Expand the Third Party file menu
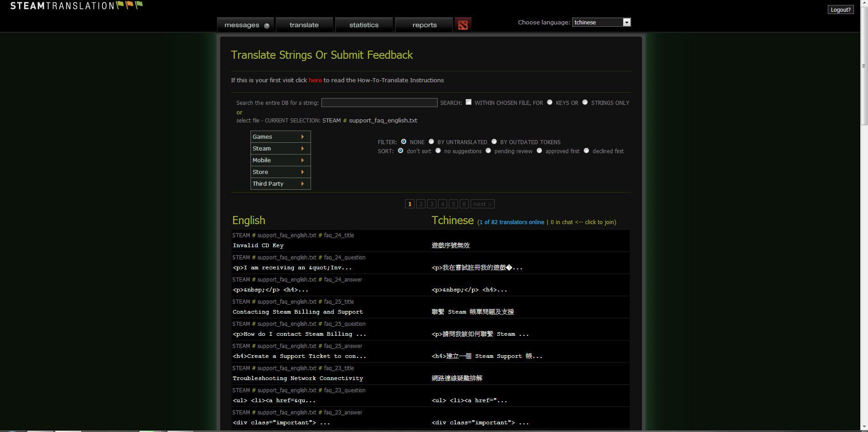Screen dimensions: 868x432 [280, 183]
